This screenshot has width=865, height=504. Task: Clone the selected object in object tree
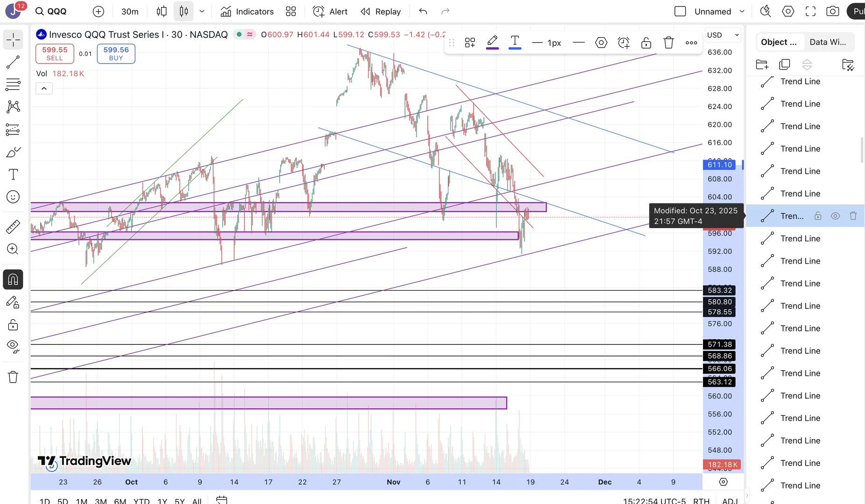tap(785, 64)
